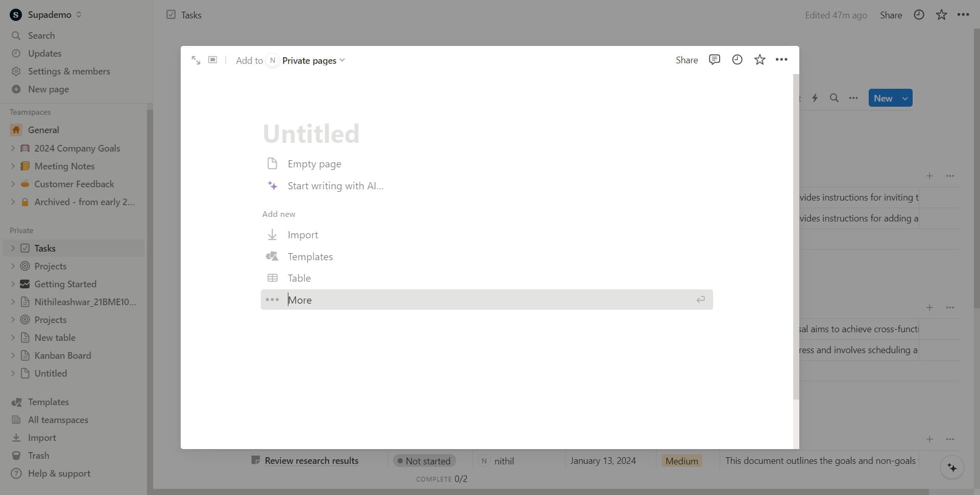980x495 pixels.
Task: Search the database with magnifier icon
Action: pos(834,98)
